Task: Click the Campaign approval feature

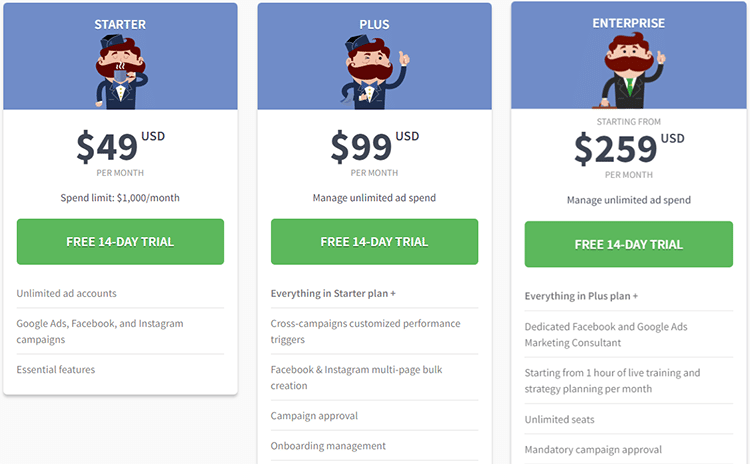Action: pos(314,415)
